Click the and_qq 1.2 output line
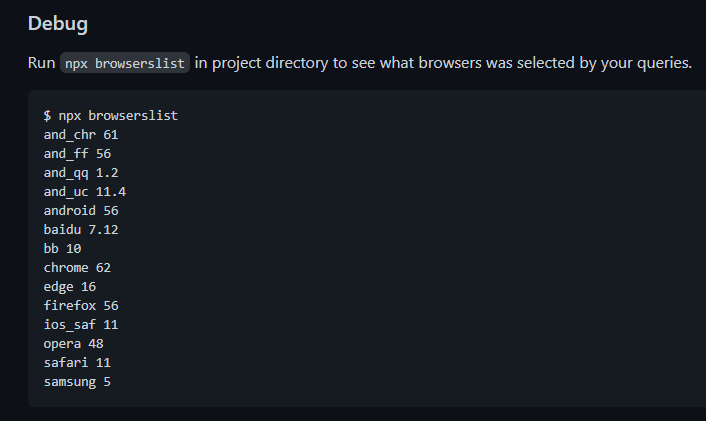The image size is (706, 421). 81,172
